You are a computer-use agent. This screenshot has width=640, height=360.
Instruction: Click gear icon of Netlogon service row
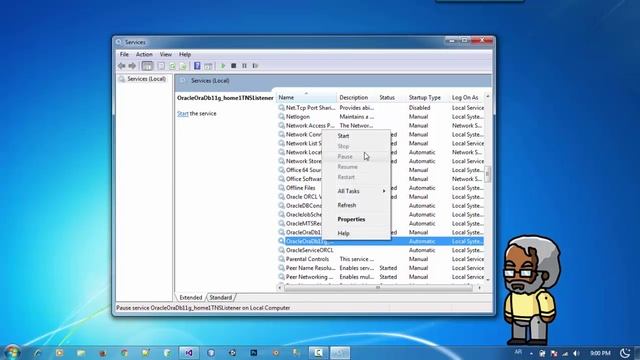coord(282,117)
